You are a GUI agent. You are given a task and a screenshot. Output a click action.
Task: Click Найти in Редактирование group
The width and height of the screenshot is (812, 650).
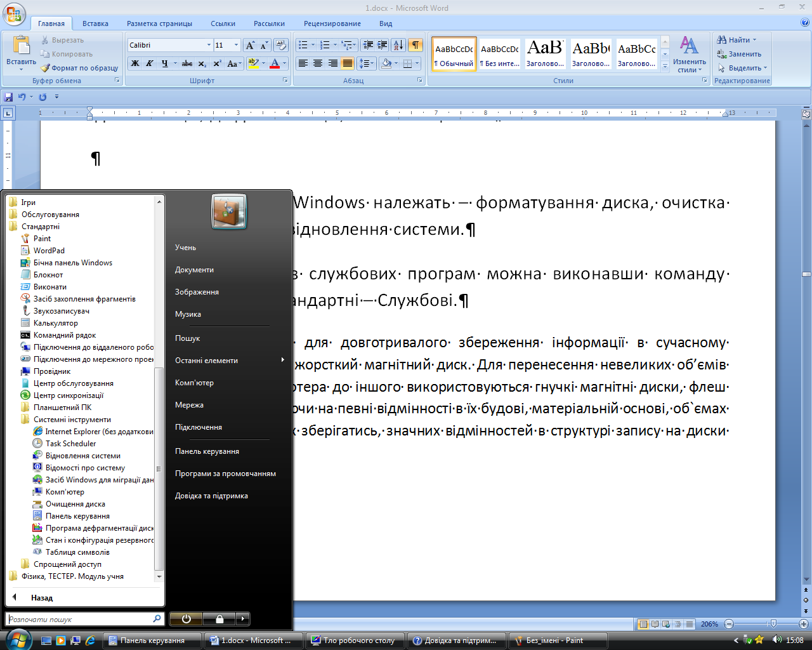(x=737, y=40)
